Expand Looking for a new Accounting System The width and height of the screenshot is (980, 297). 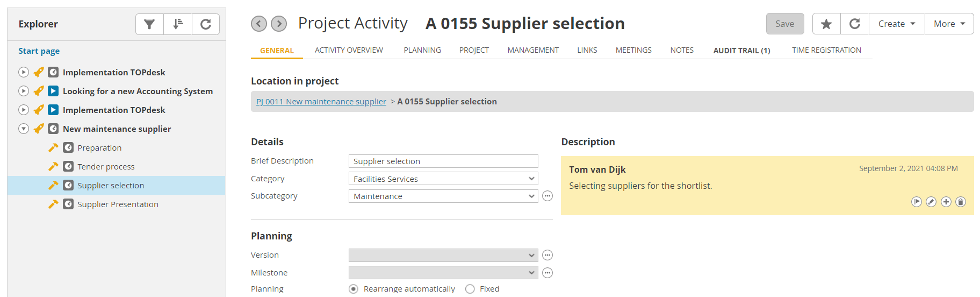(x=24, y=91)
